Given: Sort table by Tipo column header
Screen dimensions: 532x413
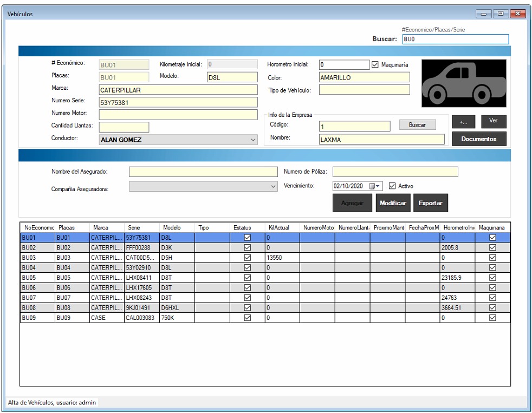Looking at the screenshot, I should (x=212, y=227).
